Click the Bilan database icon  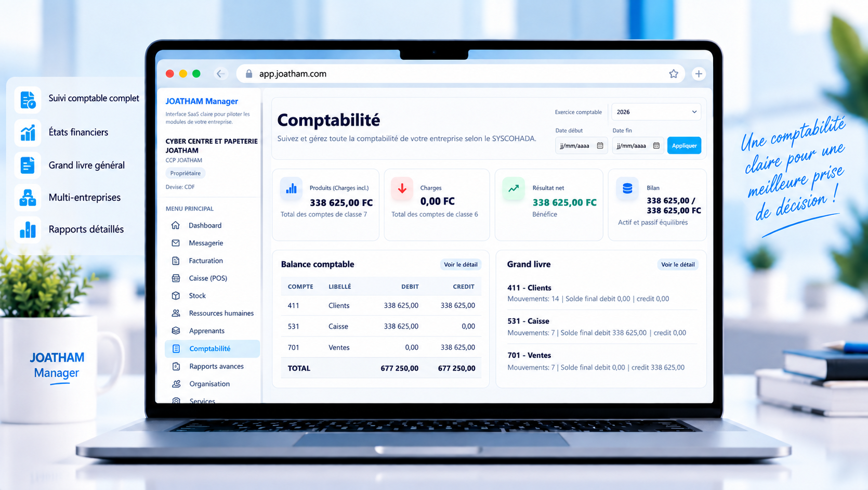tap(627, 188)
